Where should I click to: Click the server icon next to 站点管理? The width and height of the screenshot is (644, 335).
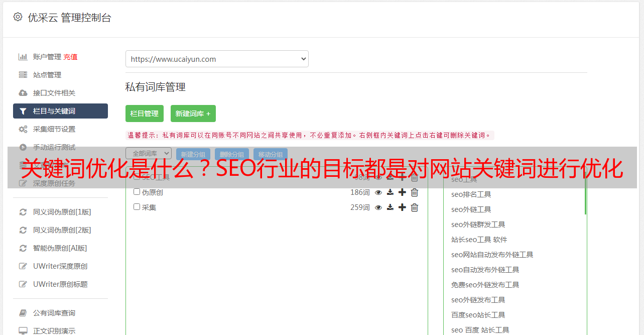[x=23, y=75]
